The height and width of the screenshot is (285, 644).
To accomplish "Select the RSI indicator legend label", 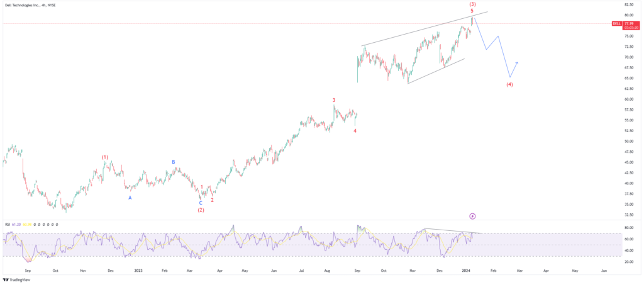I will coord(7,225).
